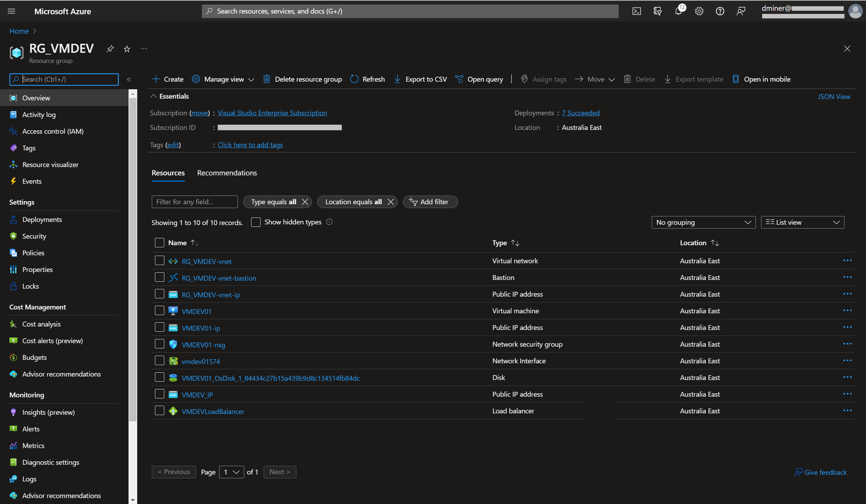Click the Add filter button
The height and width of the screenshot is (504, 866).
pos(430,202)
